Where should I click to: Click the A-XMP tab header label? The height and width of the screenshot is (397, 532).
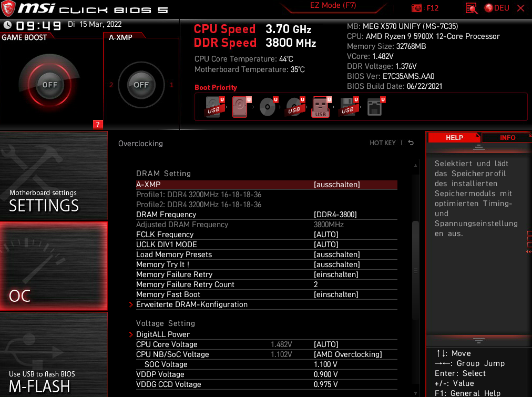coord(120,37)
